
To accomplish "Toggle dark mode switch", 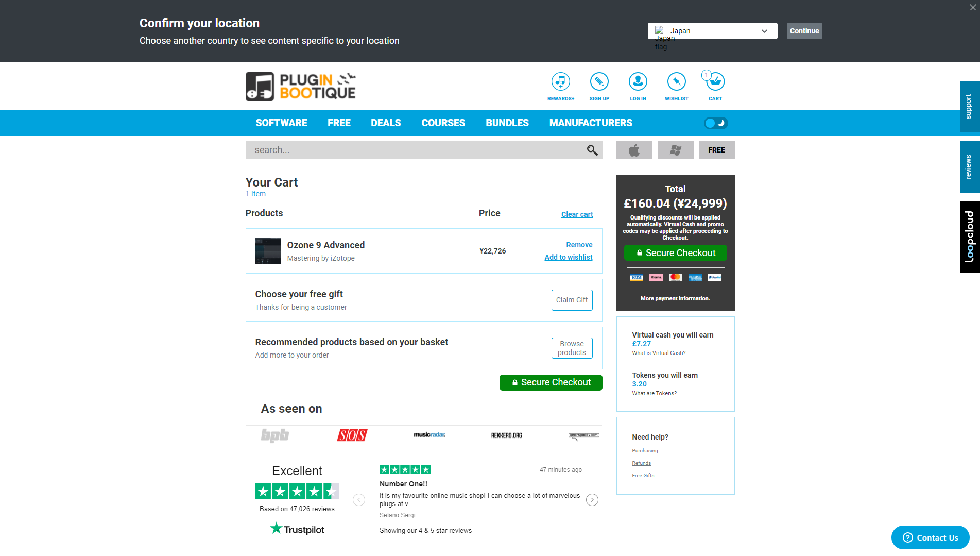I will tap(715, 123).
